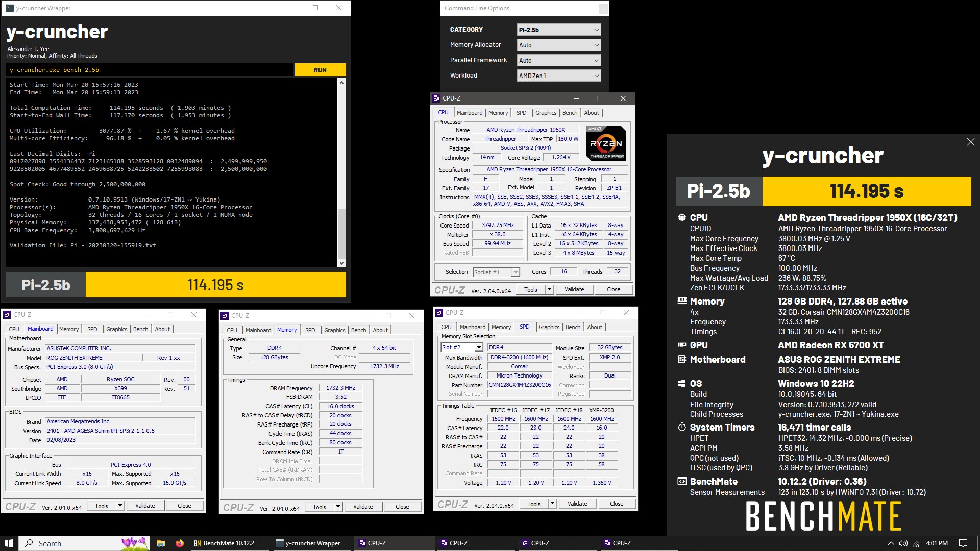Open CPU tab in Mainboard window
Viewport: 980px width, 551px height.
(x=14, y=329)
